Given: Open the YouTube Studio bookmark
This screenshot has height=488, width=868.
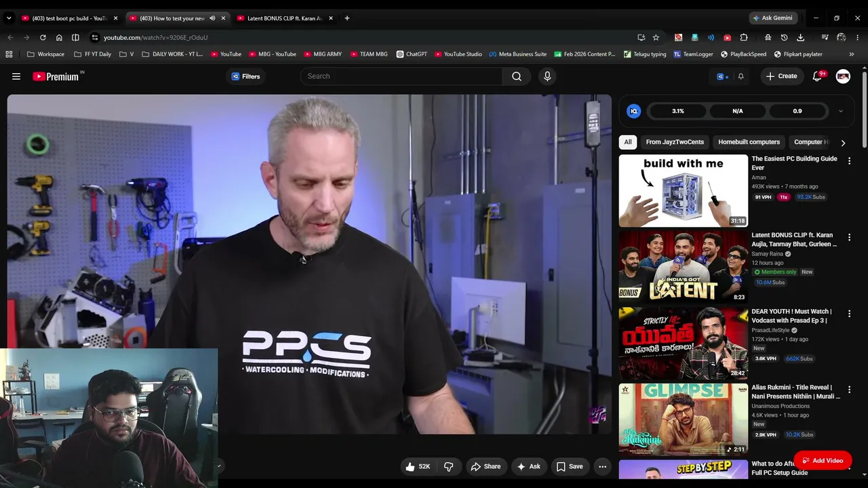Looking at the screenshot, I should pyautogui.click(x=458, y=54).
